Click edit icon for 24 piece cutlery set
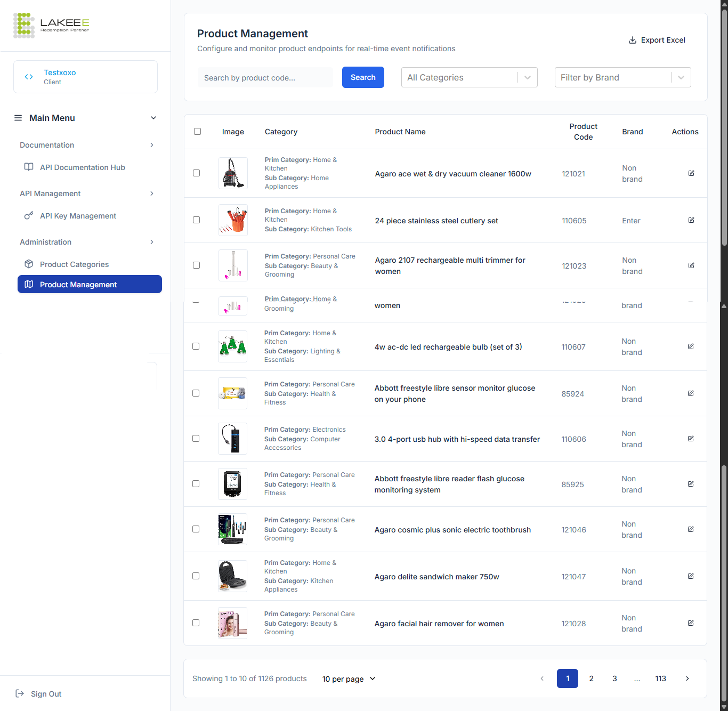 tap(691, 220)
